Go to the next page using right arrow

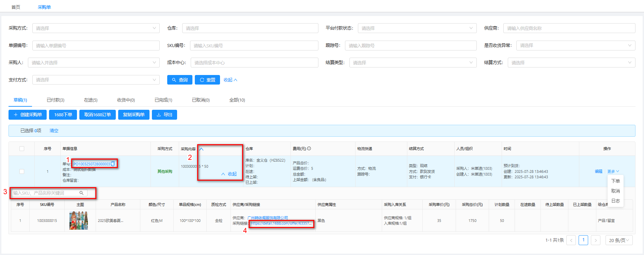[x=595, y=240]
